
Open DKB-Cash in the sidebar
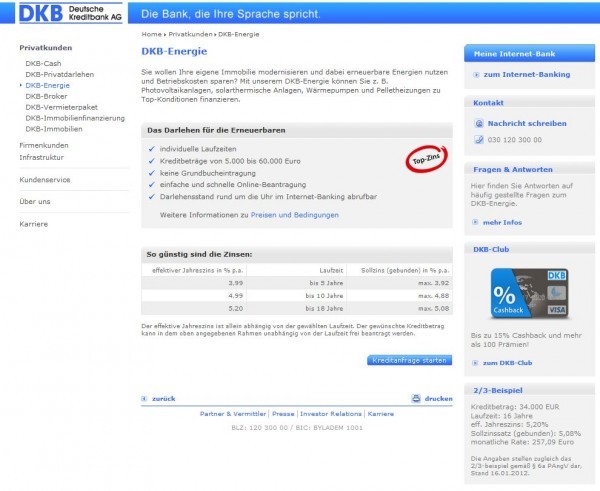[x=43, y=64]
